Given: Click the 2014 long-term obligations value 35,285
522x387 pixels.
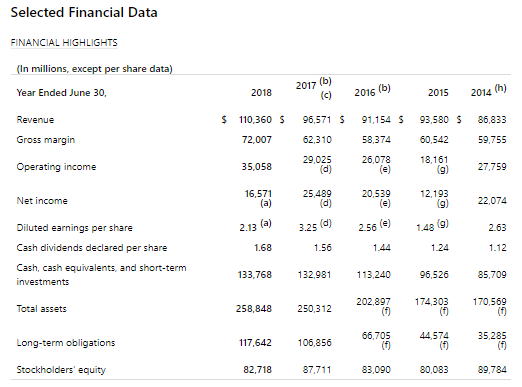Looking at the screenshot, I should tap(492, 336).
